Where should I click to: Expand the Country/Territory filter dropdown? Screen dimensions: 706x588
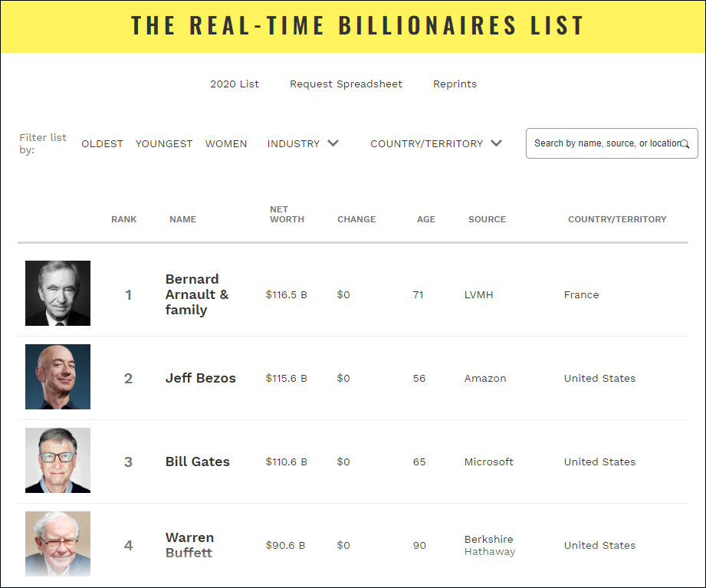(436, 143)
